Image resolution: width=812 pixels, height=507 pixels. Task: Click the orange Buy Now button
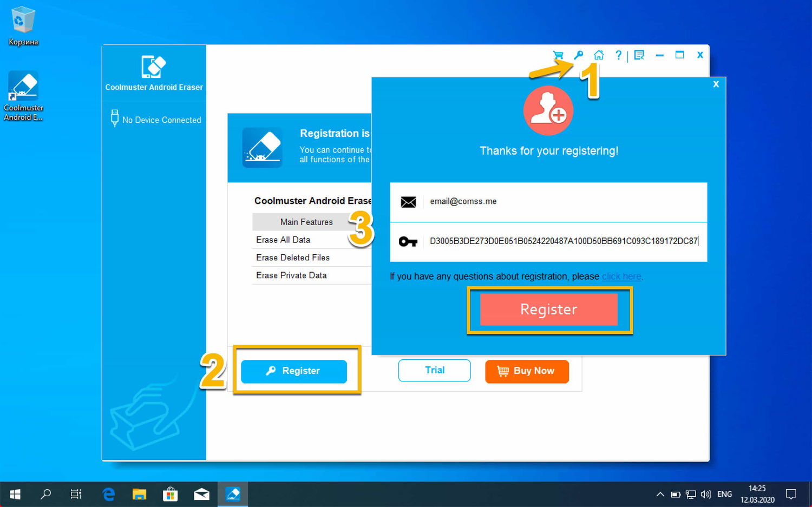pos(527,371)
